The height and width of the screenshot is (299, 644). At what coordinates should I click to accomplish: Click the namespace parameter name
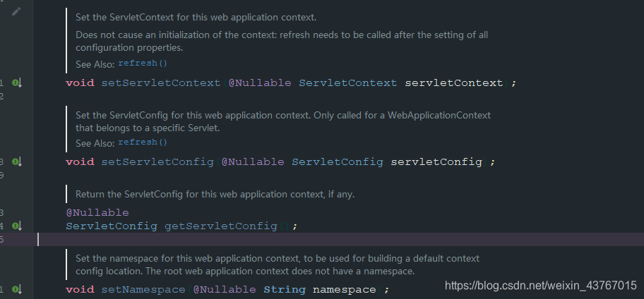coord(344,290)
